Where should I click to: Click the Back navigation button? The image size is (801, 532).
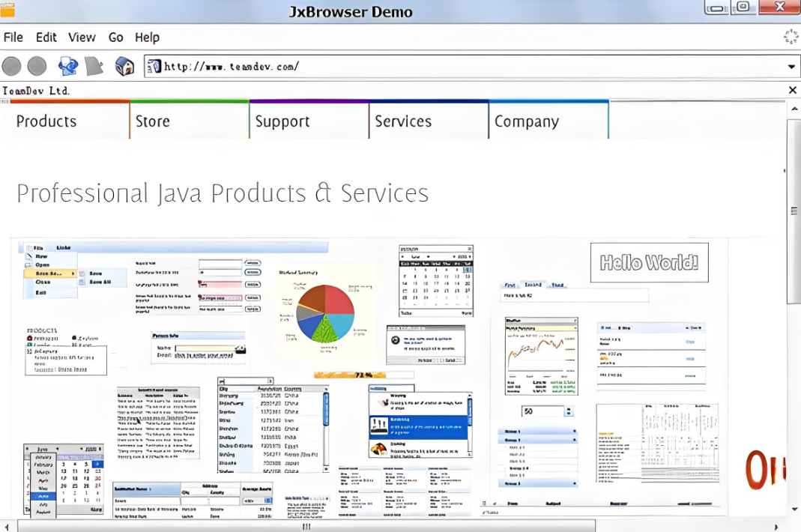click(x=11, y=67)
